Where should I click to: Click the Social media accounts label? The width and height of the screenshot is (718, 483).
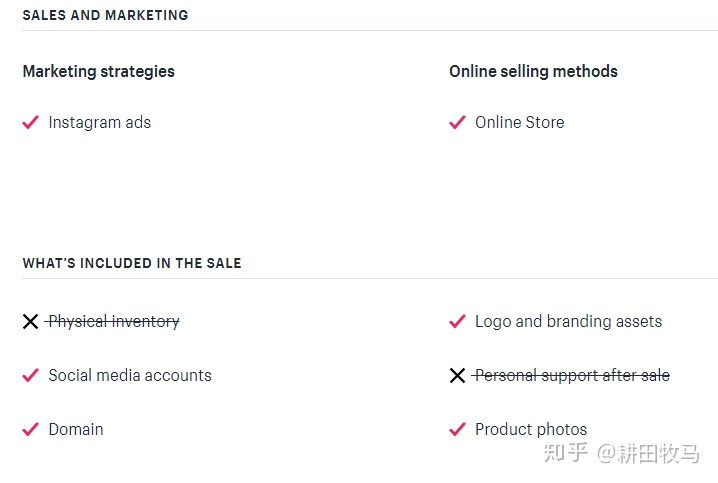click(130, 375)
